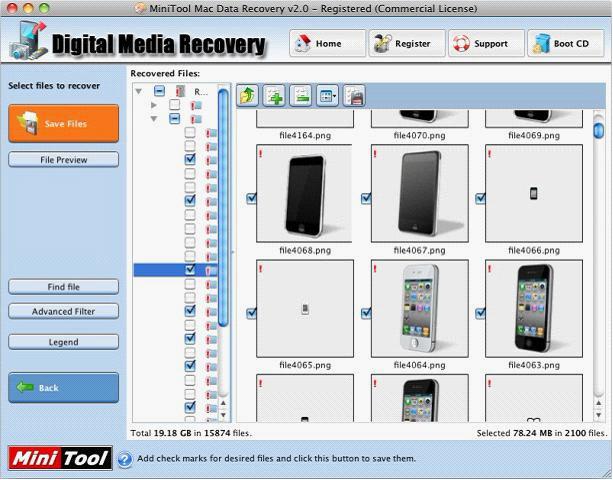
Task: Check the collapsed tree folder's checkbox
Action: (174, 105)
